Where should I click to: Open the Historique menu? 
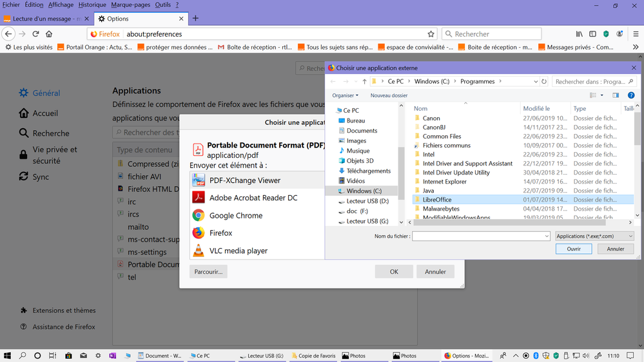coord(92,5)
